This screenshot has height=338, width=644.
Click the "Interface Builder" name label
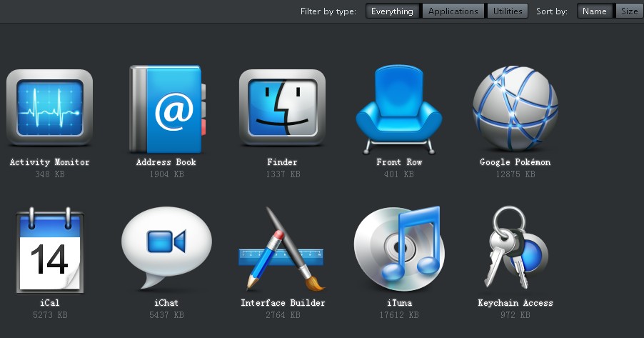283,303
